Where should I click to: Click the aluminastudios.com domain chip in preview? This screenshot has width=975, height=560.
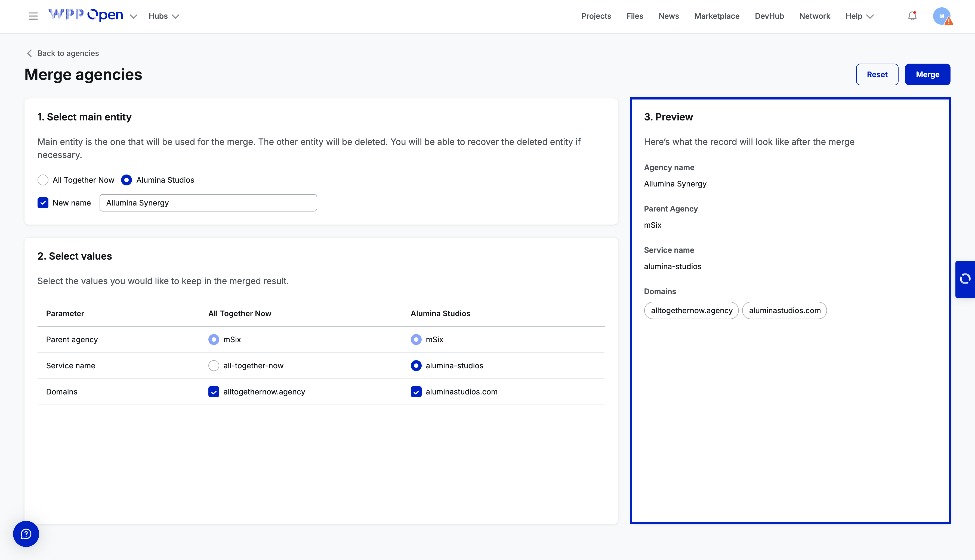tap(784, 310)
